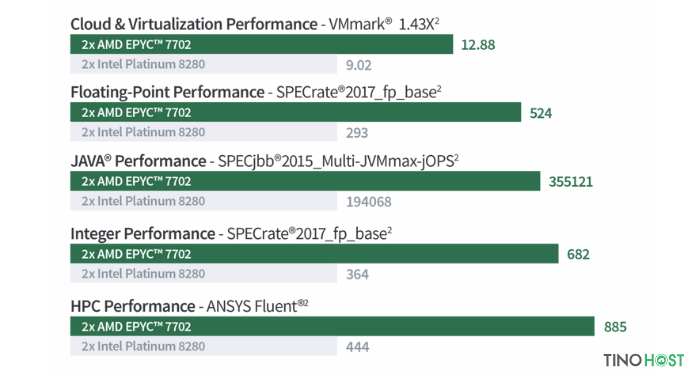This screenshot has width=700, height=375.
Task: Select the green AMD EPYC 7702 VMmark bar
Action: (x=262, y=44)
